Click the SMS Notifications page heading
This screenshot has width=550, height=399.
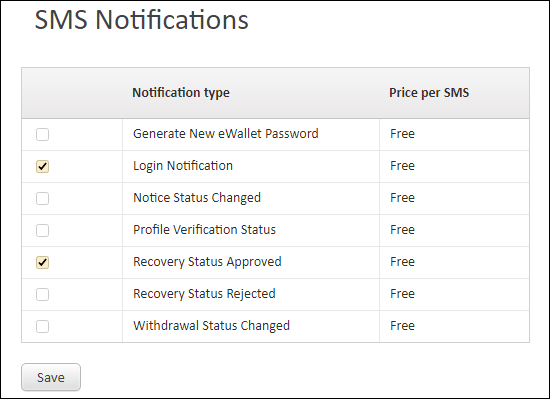tap(141, 20)
